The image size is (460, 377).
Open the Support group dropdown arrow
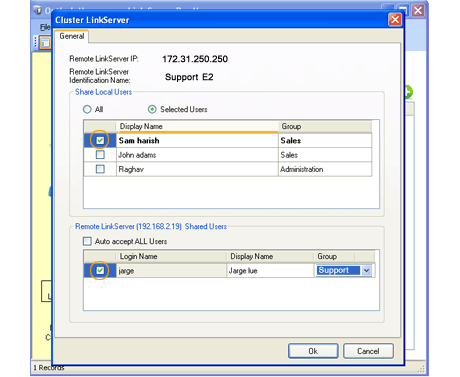366,270
